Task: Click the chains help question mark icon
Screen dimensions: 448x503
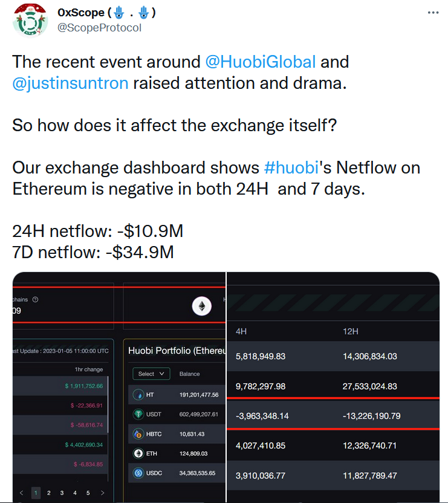Action: (35, 300)
